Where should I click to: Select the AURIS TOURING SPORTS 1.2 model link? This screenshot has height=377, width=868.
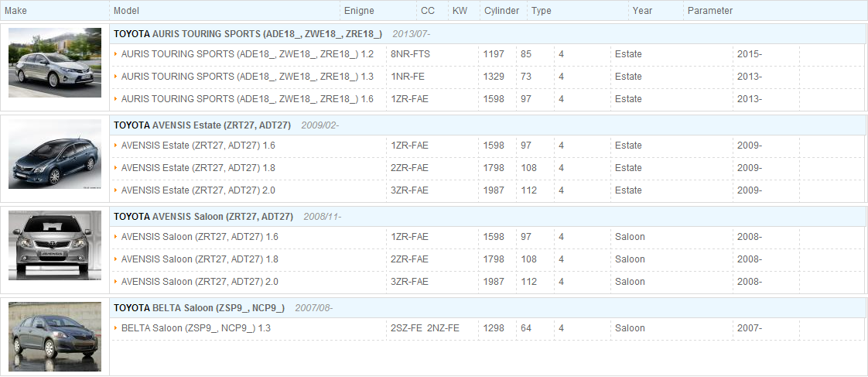(247, 54)
